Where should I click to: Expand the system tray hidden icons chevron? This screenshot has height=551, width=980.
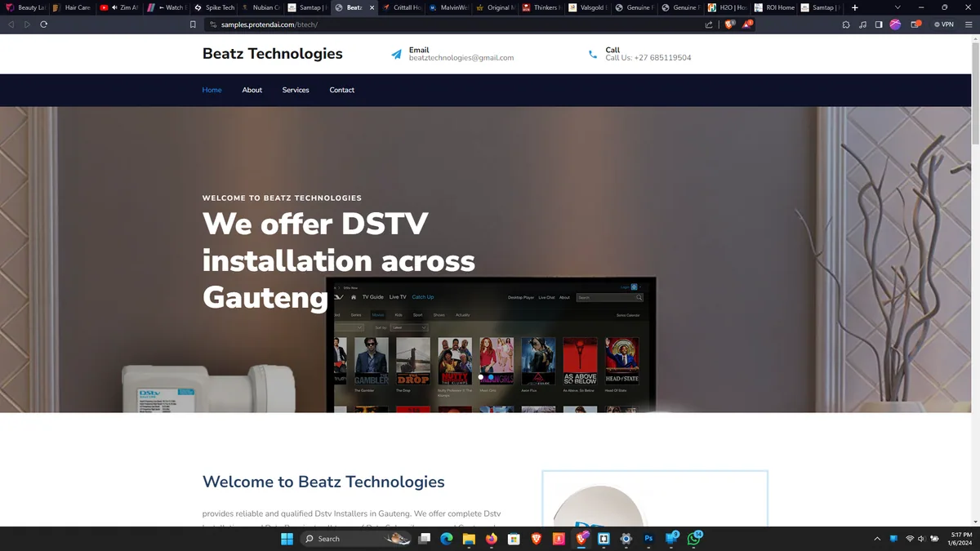pyautogui.click(x=877, y=539)
